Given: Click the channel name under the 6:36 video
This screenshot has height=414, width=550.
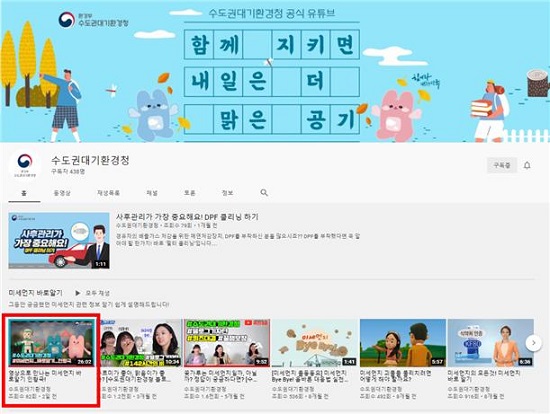Looking at the screenshot, I should coord(469,389).
